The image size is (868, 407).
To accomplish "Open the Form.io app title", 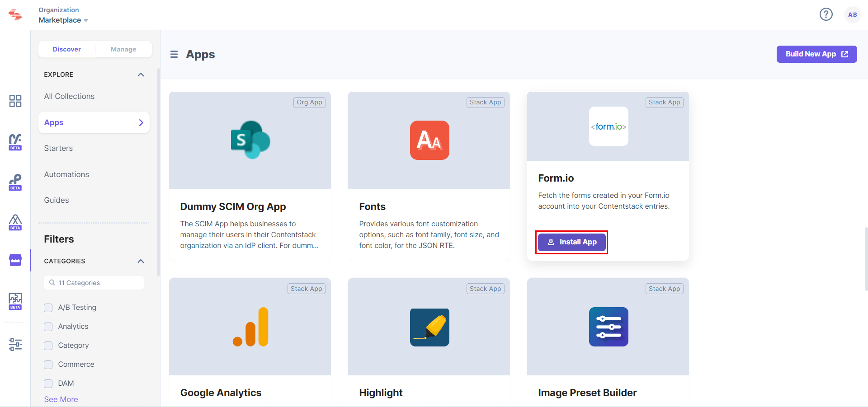I will tap(556, 178).
